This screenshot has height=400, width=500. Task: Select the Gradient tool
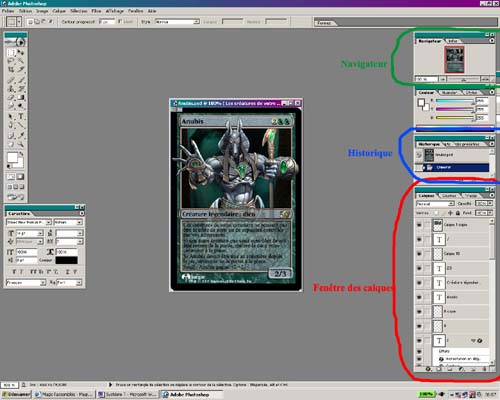coord(21,97)
